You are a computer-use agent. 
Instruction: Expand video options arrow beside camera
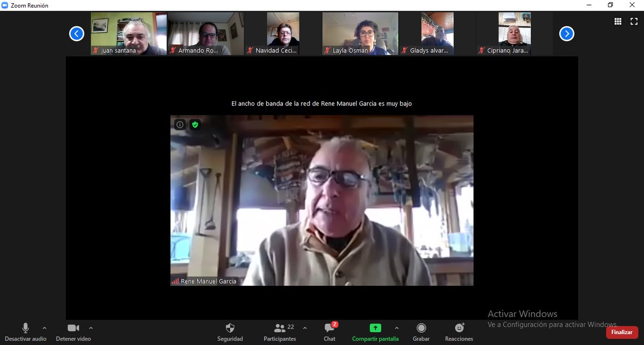(x=91, y=328)
